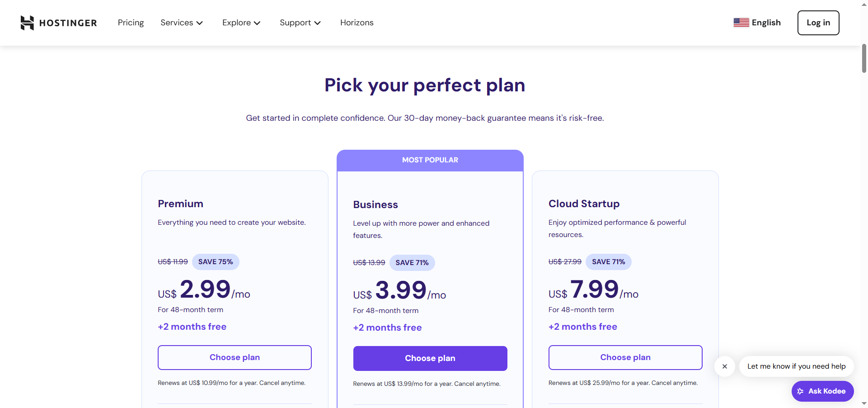Click the Log in button
Image resolution: width=868 pixels, height=408 pixels.
tap(818, 23)
